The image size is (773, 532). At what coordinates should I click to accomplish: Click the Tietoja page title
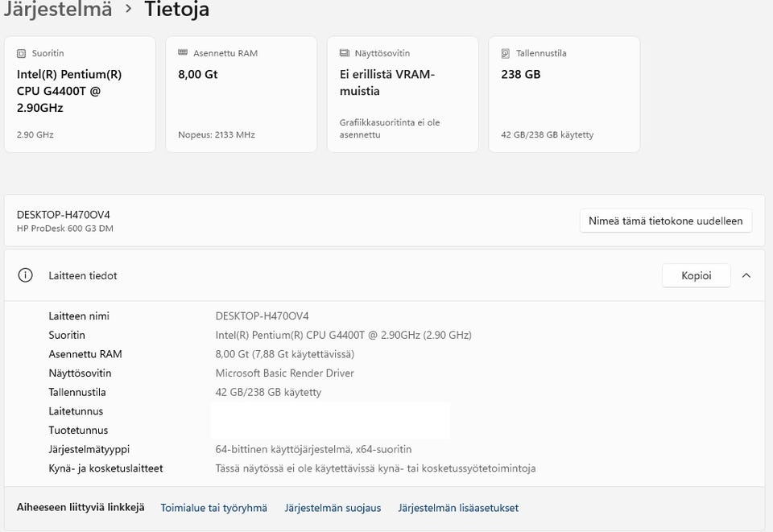tap(177, 9)
